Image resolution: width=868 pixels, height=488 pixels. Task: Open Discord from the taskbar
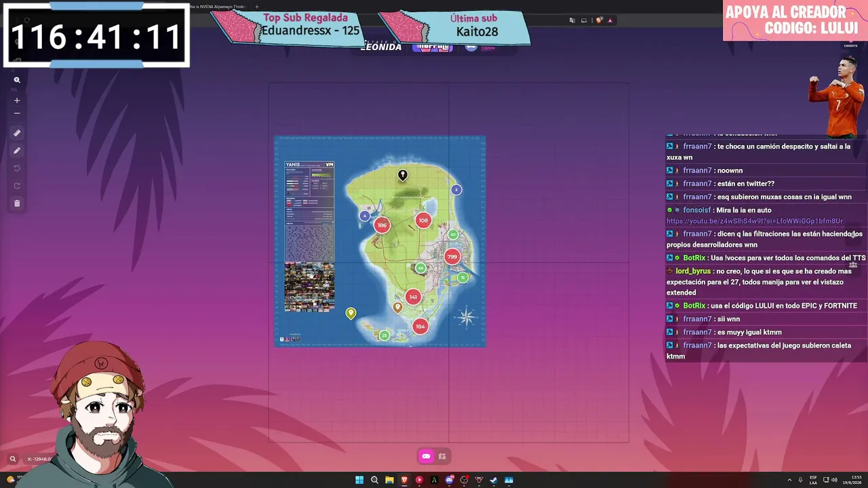click(x=449, y=480)
